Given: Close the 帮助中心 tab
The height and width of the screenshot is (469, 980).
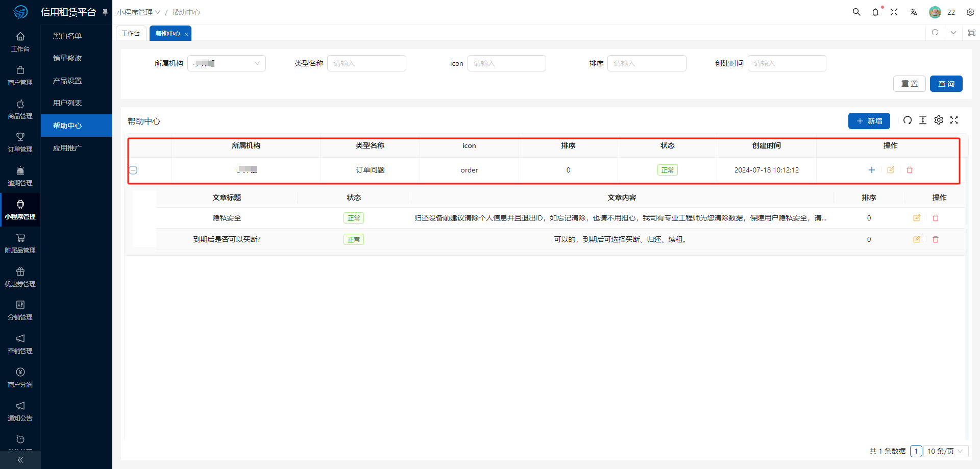Looking at the screenshot, I should click(186, 34).
